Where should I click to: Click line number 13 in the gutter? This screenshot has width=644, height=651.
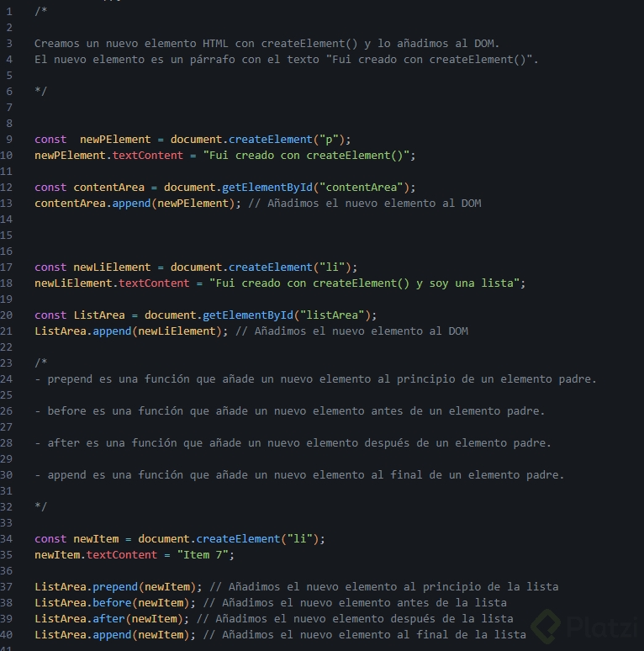pyautogui.click(x=6, y=204)
